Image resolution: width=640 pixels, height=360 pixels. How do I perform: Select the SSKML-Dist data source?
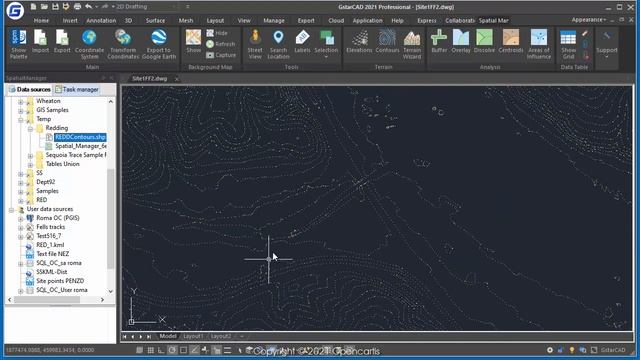pos(51,272)
